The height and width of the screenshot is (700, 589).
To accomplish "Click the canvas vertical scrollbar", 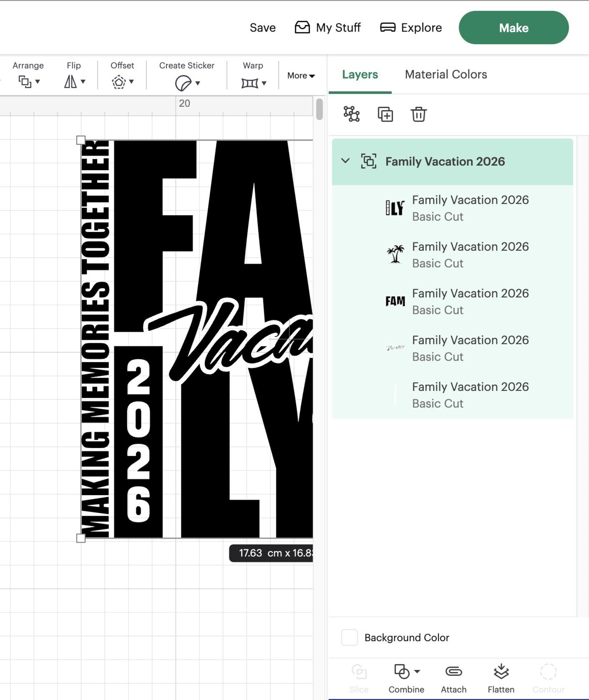I will coord(319,109).
